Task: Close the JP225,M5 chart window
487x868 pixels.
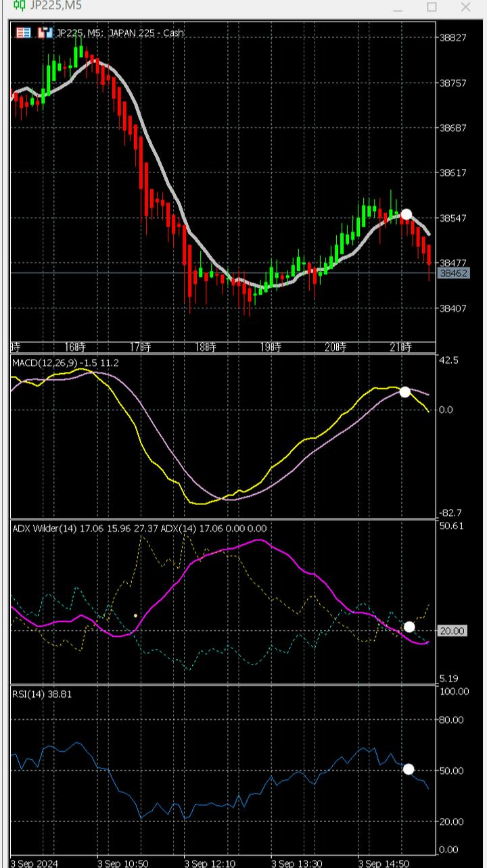Action: click(x=465, y=7)
